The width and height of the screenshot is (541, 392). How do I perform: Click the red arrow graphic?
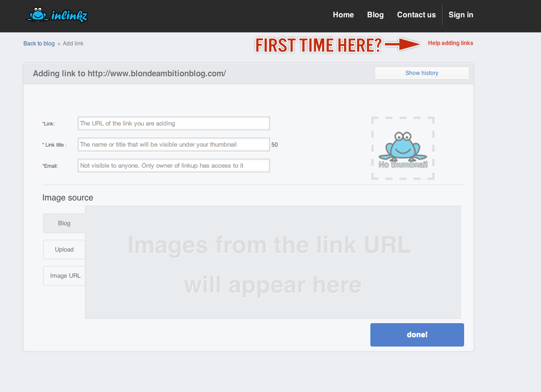coord(403,44)
